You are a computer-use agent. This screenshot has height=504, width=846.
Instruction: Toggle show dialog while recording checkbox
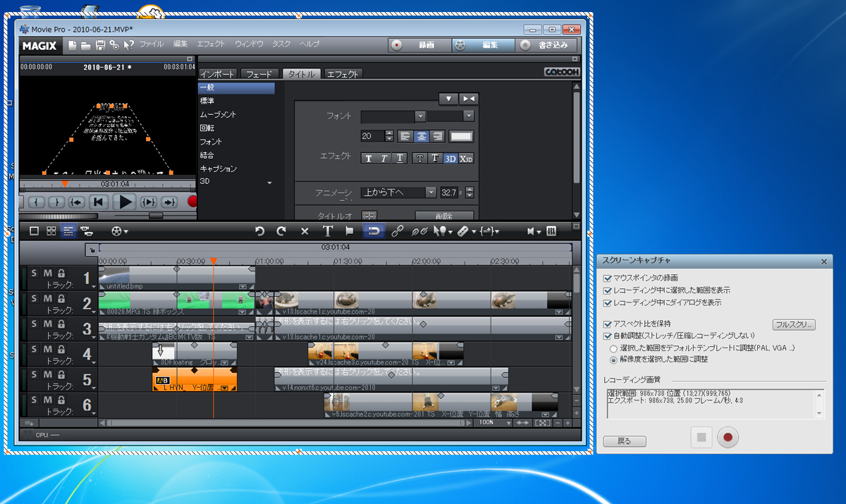click(x=608, y=302)
